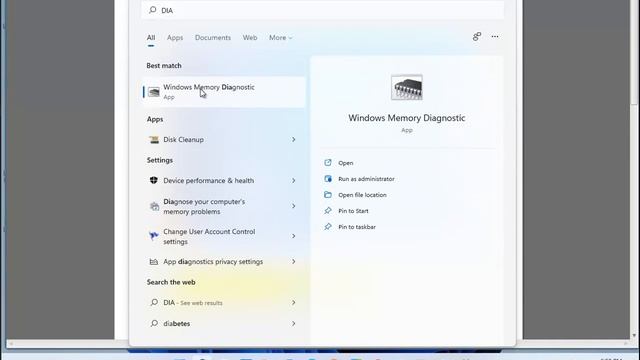
Task: Choose Pin to taskbar
Action: pyautogui.click(x=357, y=227)
